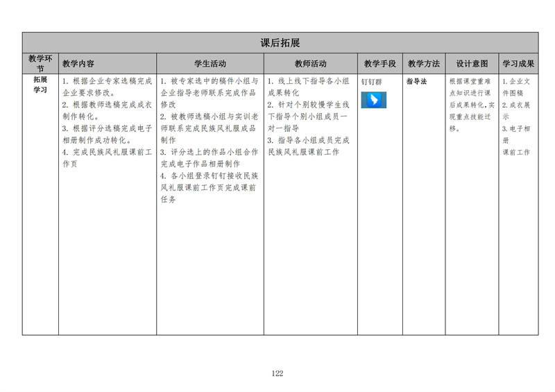Click the '学习成果' column header
Screen dimensions: 555x392
[x=518, y=64]
